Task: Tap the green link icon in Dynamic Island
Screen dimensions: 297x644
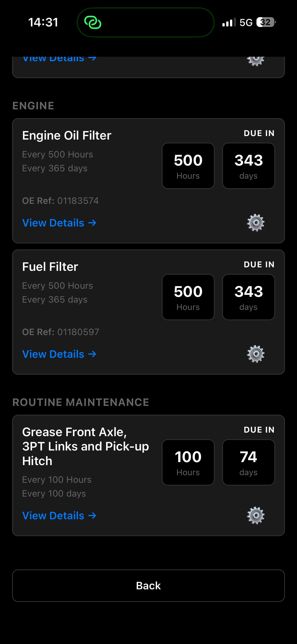Action: 93,22
